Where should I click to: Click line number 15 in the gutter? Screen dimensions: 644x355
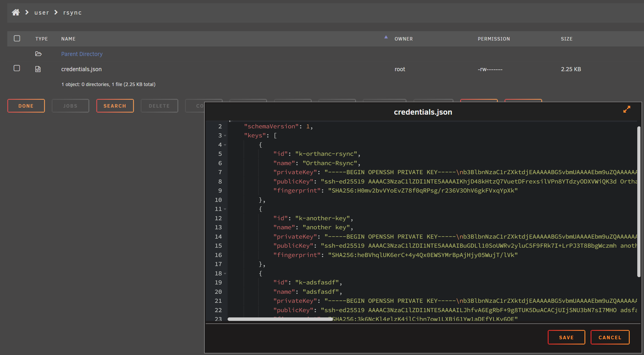coord(218,246)
